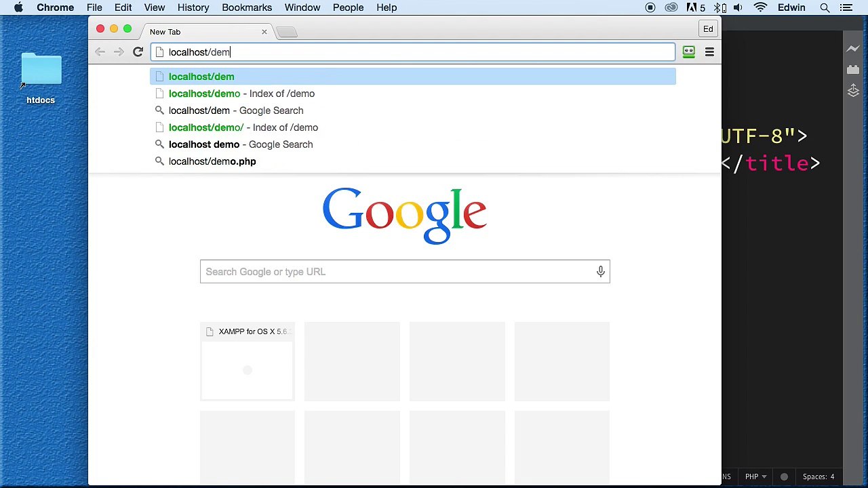868x488 pixels.
Task: Click the linting status circle in Brackets
Action: pyautogui.click(x=784, y=476)
